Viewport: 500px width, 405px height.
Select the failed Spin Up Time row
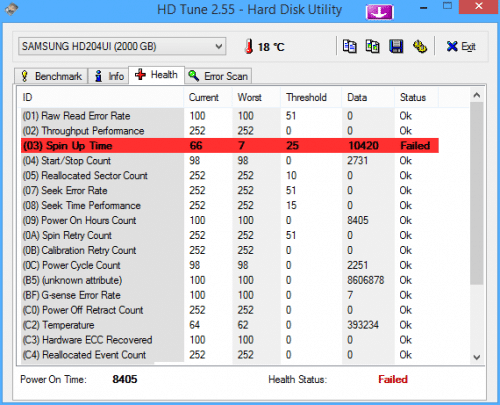230,146
